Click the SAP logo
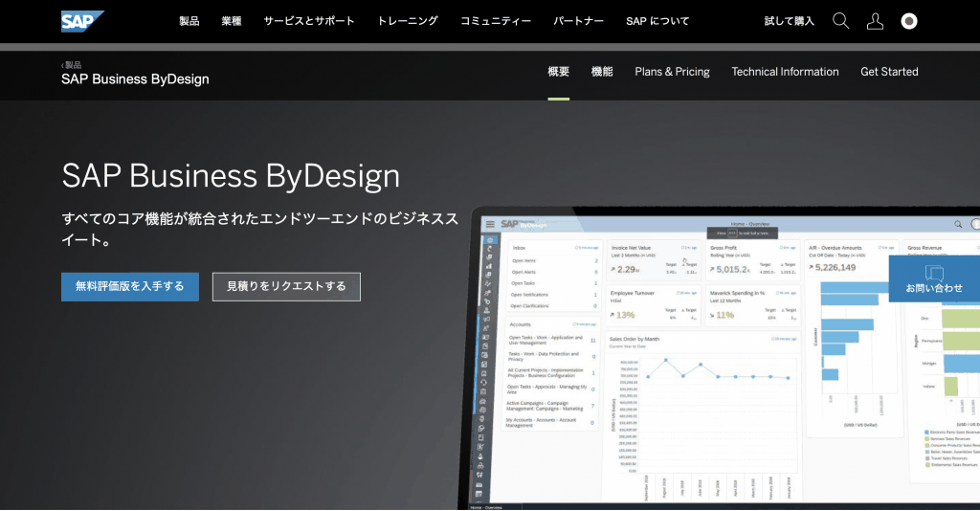 [x=82, y=21]
